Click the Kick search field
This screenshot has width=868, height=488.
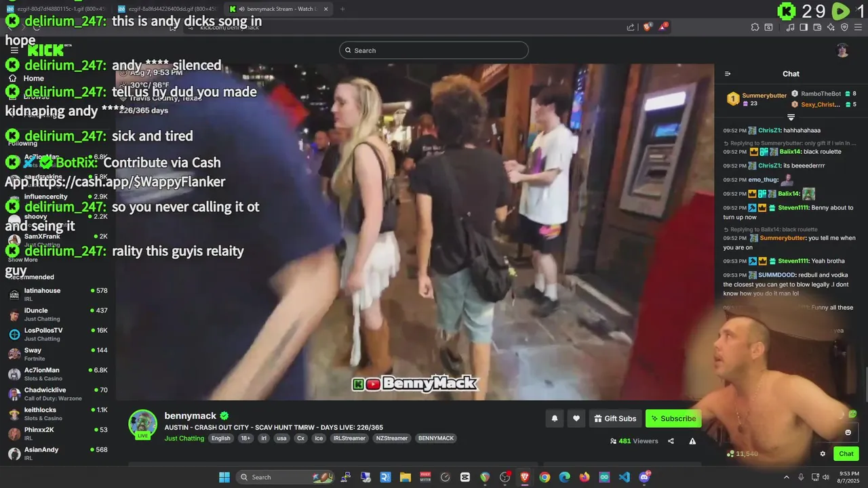(434, 50)
